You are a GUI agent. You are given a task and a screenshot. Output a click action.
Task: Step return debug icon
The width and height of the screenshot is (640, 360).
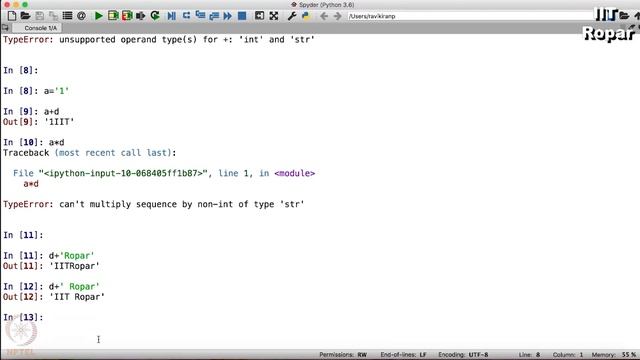tap(214, 16)
